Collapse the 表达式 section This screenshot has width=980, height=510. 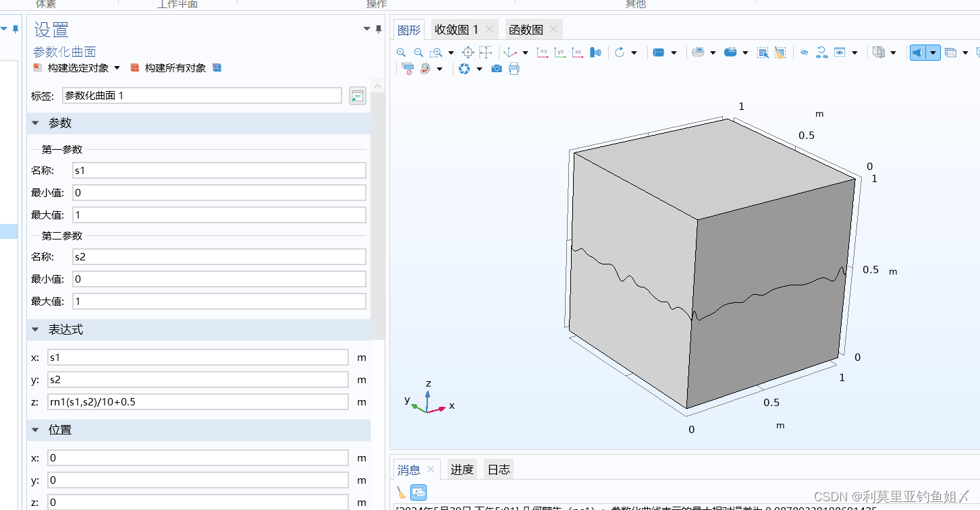35,329
